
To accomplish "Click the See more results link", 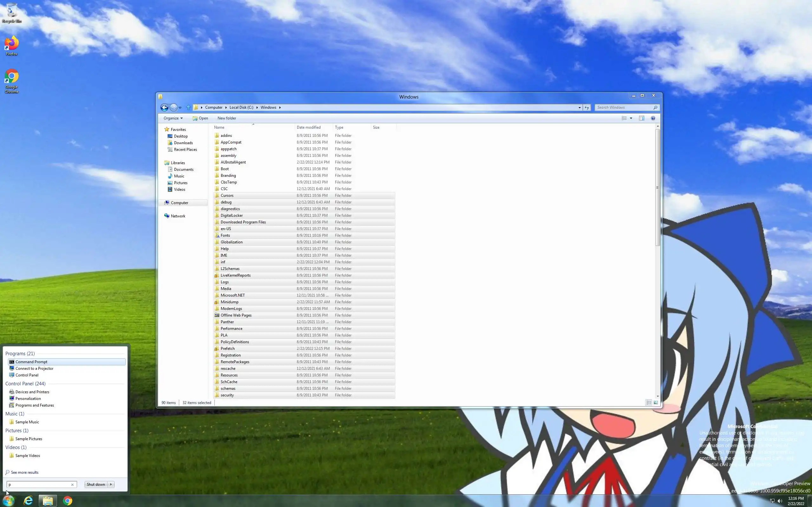I will click(24, 472).
